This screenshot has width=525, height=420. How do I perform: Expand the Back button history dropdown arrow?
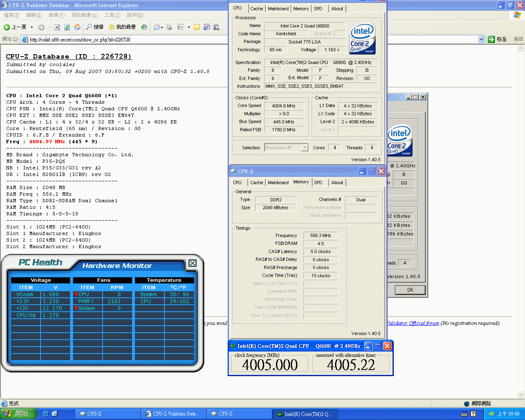tap(32, 27)
